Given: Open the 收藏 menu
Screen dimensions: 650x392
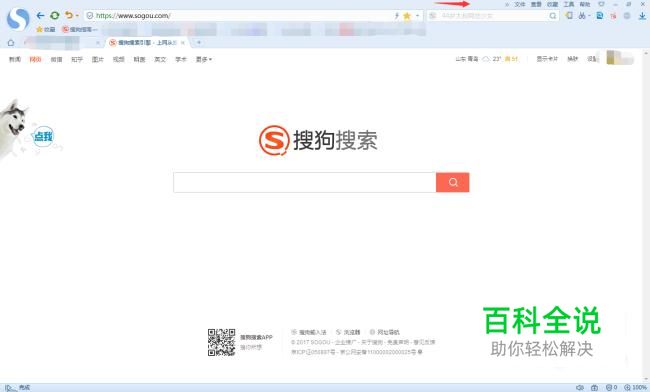Looking at the screenshot, I should click(x=552, y=4).
